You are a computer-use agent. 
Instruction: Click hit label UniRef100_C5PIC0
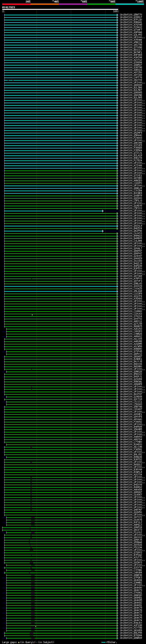[x=131, y=208]
